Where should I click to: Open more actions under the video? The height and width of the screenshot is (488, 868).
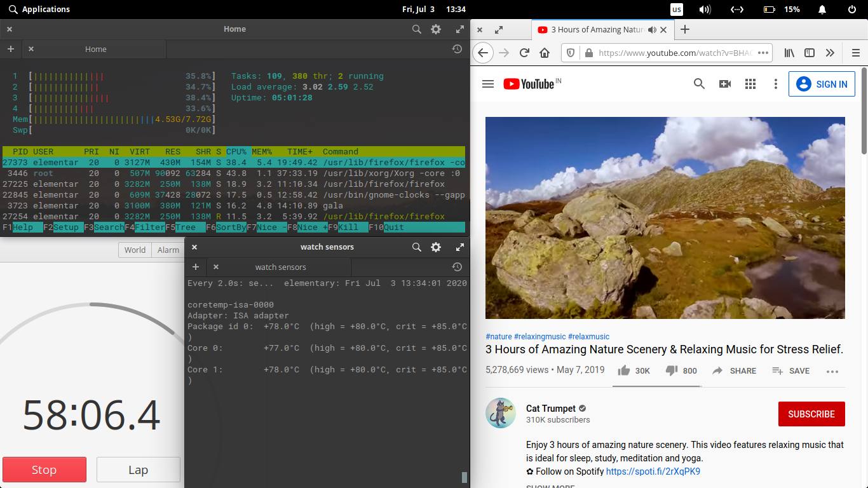click(832, 371)
